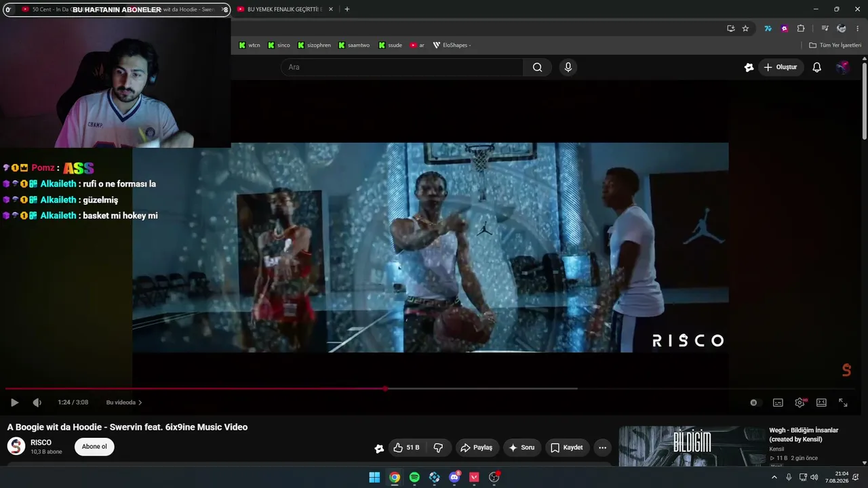Screen dimensions: 868x488
Task: Open the sizophren bookmark
Action: click(x=314, y=45)
